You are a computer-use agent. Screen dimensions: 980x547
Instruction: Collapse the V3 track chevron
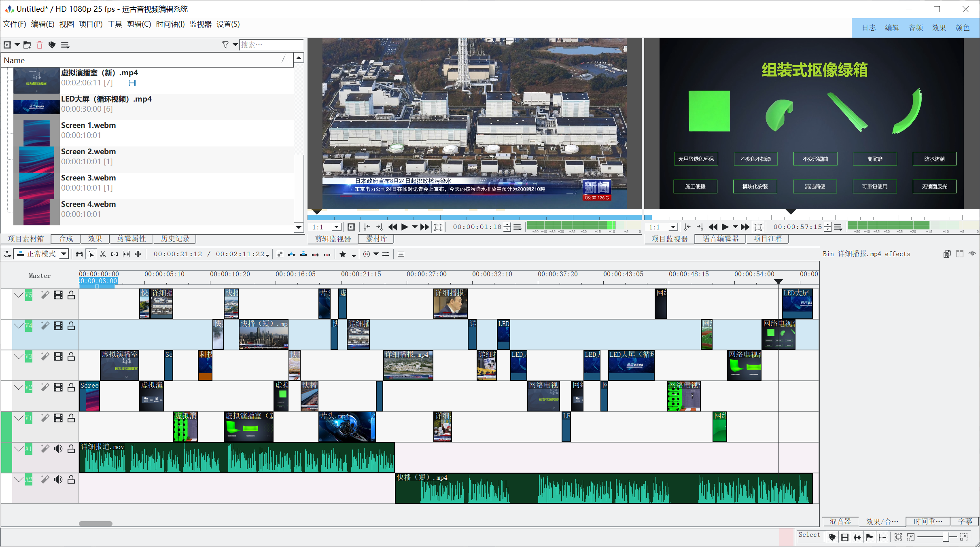(x=18, y=356)
